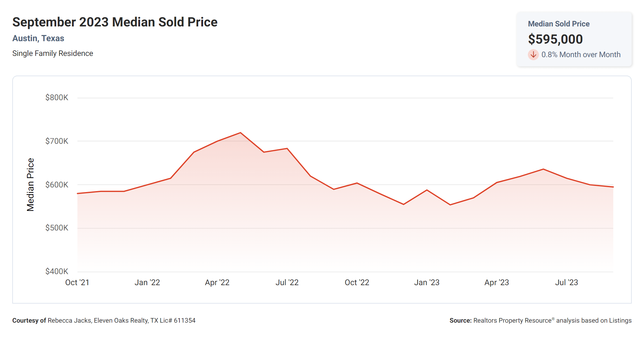
Task: Click the "Rebecca Jacks, Eleven Oaks Realty" courtesy text
Action: (x=98, y=320)
